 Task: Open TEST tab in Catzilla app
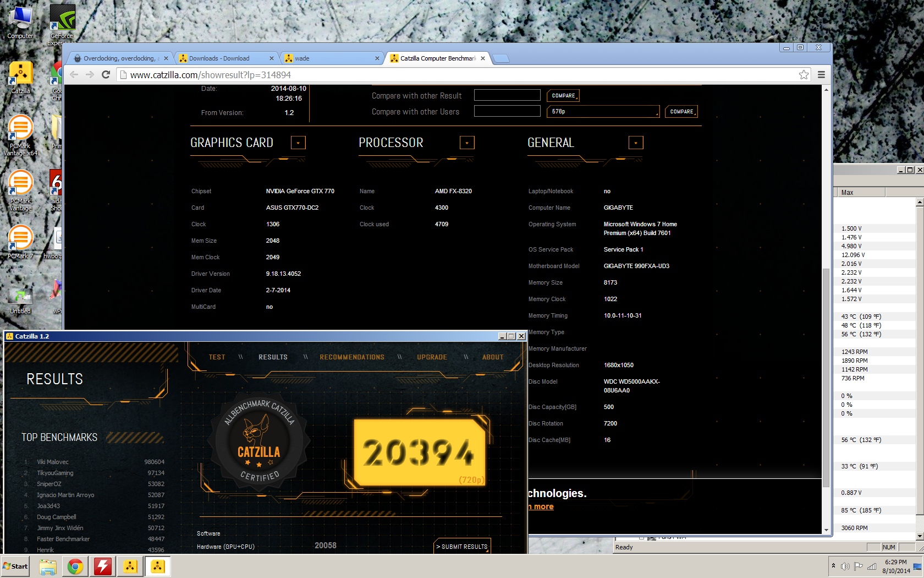point(217,357)
